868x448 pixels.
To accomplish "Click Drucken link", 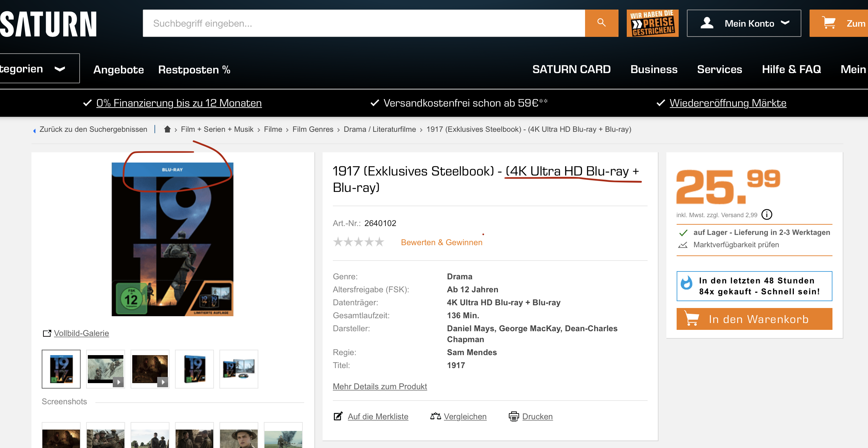I will (x=538, y=416).
